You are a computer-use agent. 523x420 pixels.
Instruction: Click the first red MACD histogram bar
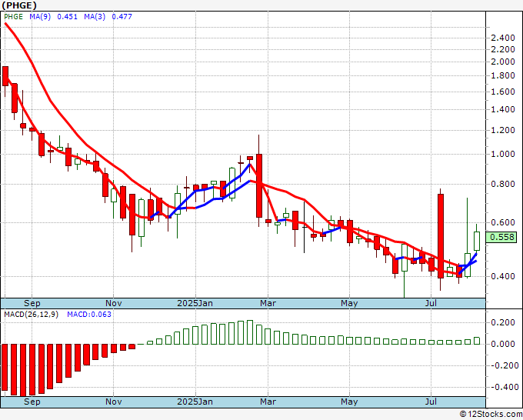point(5,367)
